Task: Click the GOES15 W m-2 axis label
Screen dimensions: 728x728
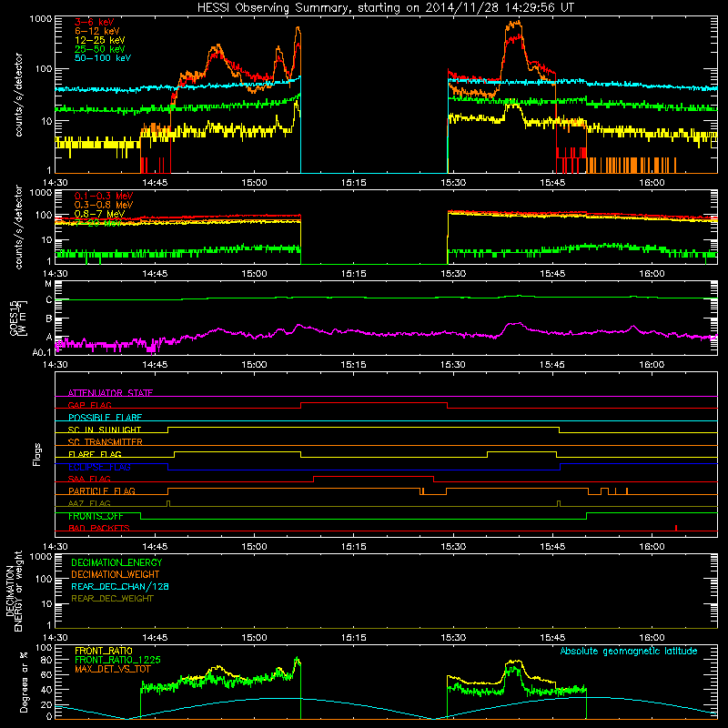Action: [x=18, y=318]
